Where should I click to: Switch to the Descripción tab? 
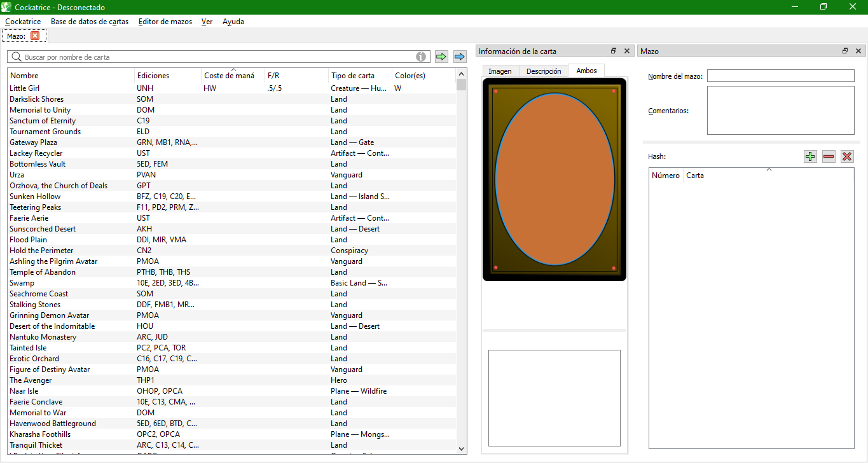point(544,71)
